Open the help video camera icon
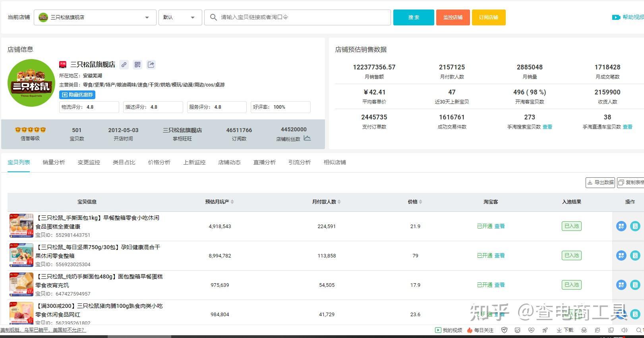Viewport: 644px width, 338px height. [616, 17]
